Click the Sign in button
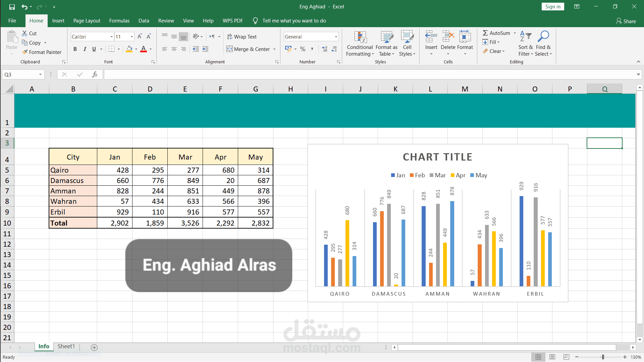The height and width of the screenshot is (362, 644). [x=552, y=7]
